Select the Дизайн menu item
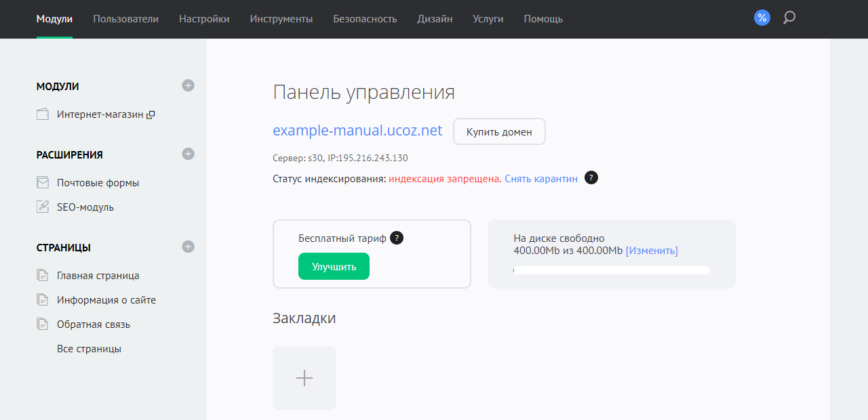868x420 pixels. point(435,19)
